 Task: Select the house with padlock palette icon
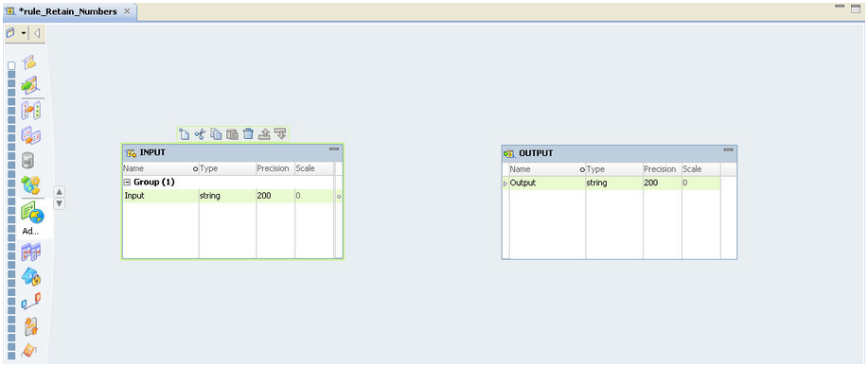(30, 276)
